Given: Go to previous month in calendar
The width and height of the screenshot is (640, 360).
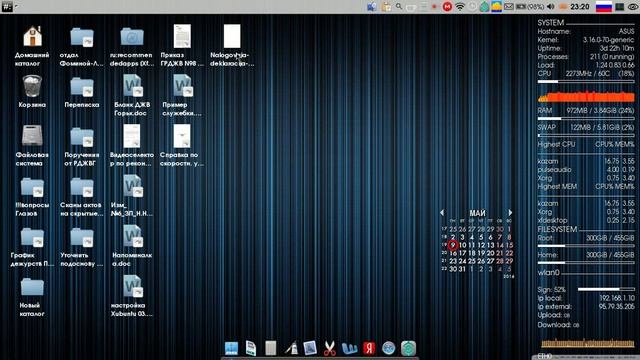Looking at the screenshot, I should (442, 213).
